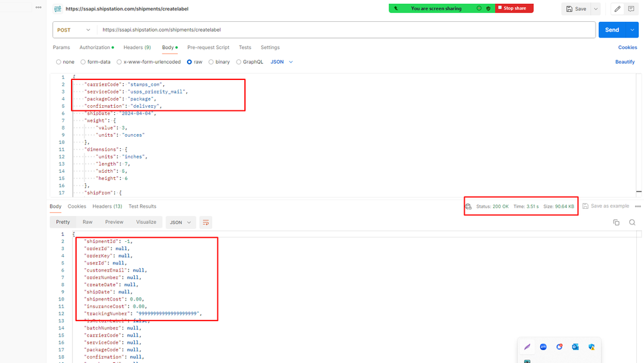
Task: Switch to the Headers (9) tab
Action: click(137, 47)
